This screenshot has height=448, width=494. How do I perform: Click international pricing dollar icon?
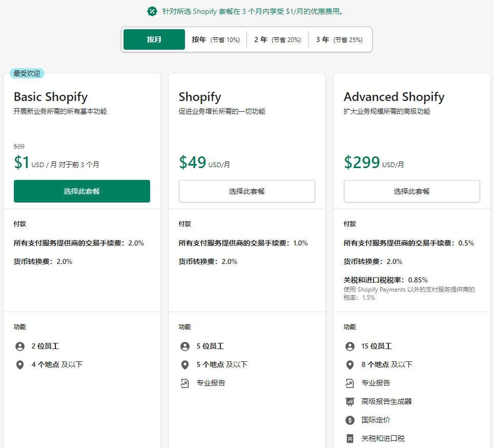[x=350, y=420]
